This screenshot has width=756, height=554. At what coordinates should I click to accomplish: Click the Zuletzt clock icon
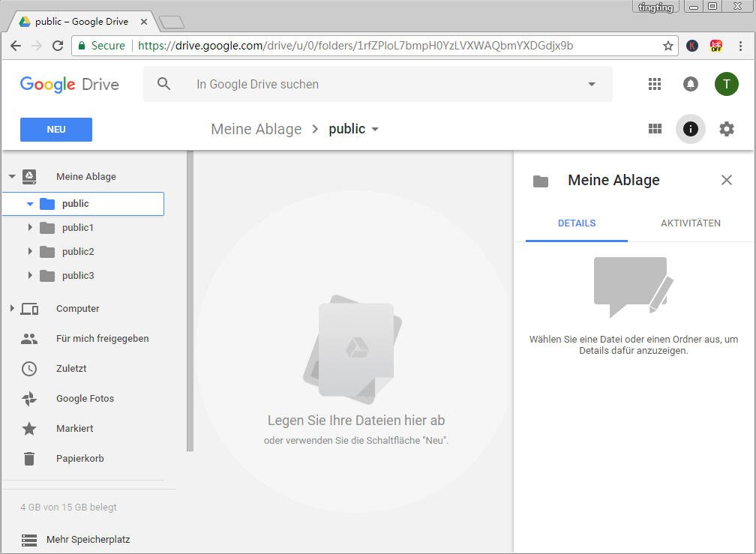pyautogui.click(x=29, y=369)
